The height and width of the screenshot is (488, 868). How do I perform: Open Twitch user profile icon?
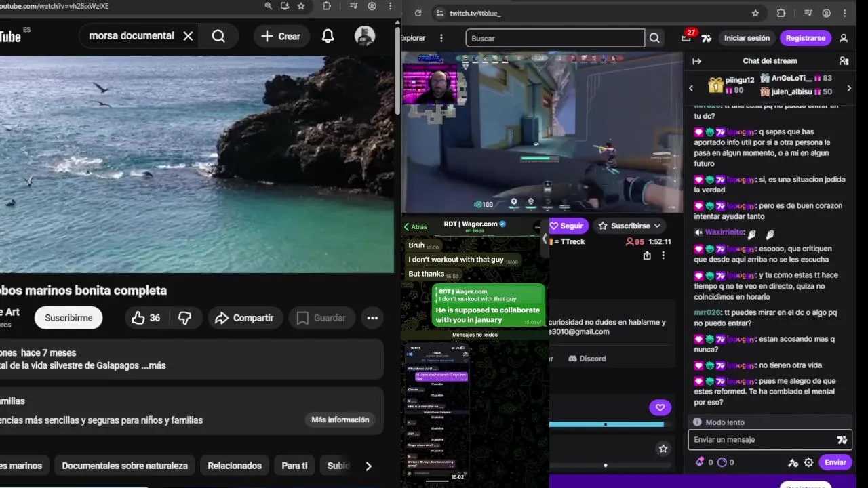click(844, 38)
